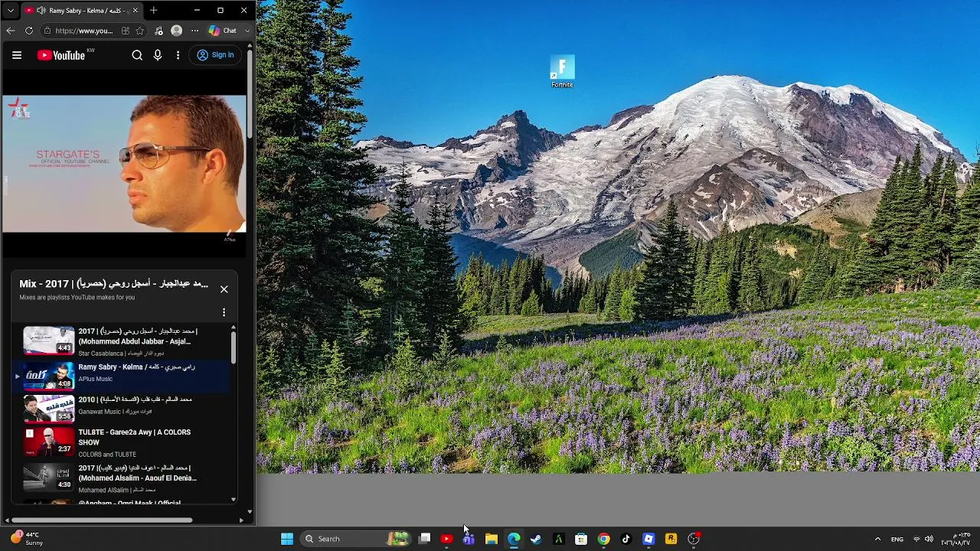Open a new browser tab

(x=153, y=11)
